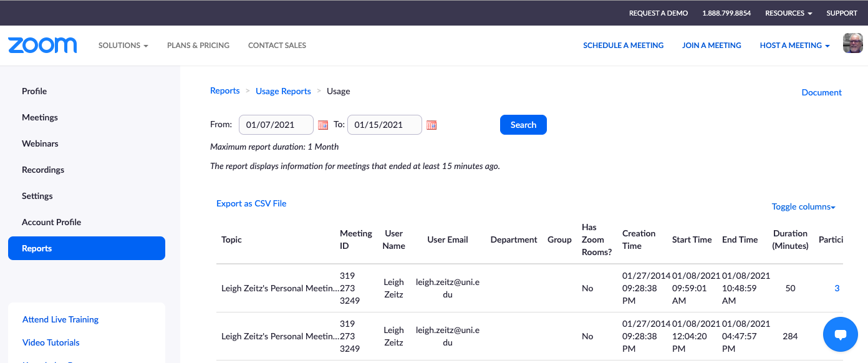This screenshot has height=363, width=868.
Task: Click duration value 50
Action: coord(791,288)
